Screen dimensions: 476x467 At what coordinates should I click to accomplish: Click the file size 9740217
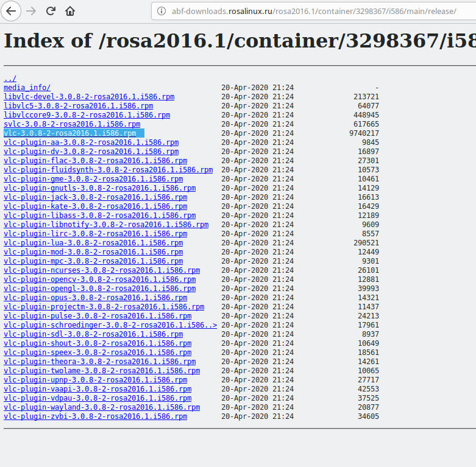pyautogui.click(x=364, y=133)
